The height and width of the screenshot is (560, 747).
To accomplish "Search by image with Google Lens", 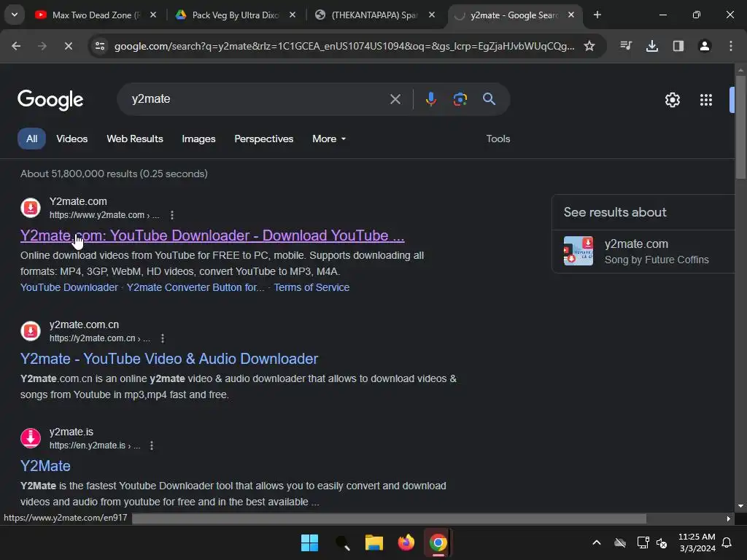I will (460, 99).
